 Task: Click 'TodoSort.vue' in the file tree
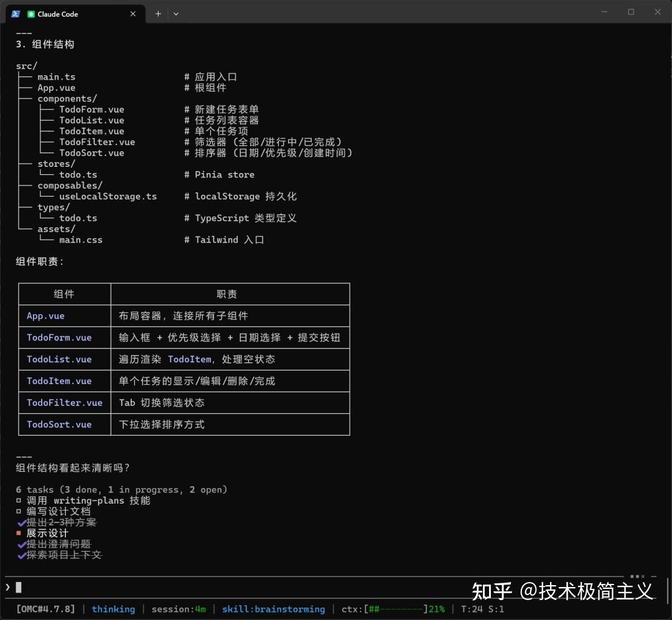pos(91,153)
